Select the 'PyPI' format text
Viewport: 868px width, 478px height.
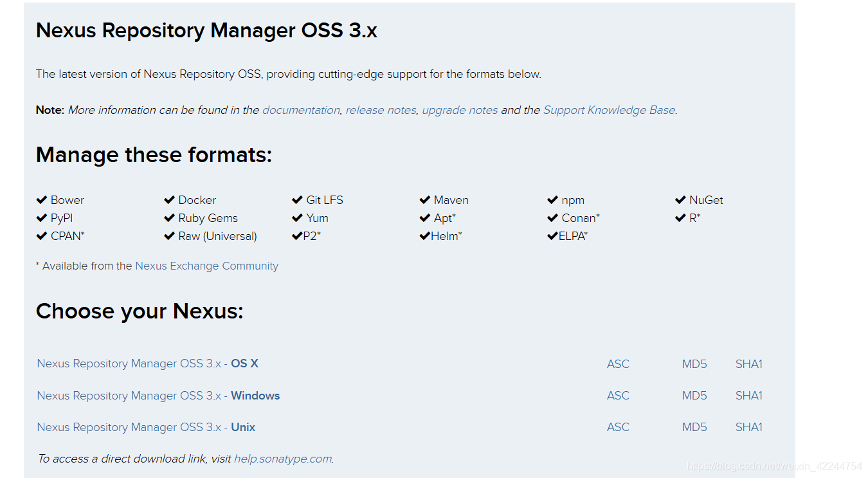click(x=62, y=218)
